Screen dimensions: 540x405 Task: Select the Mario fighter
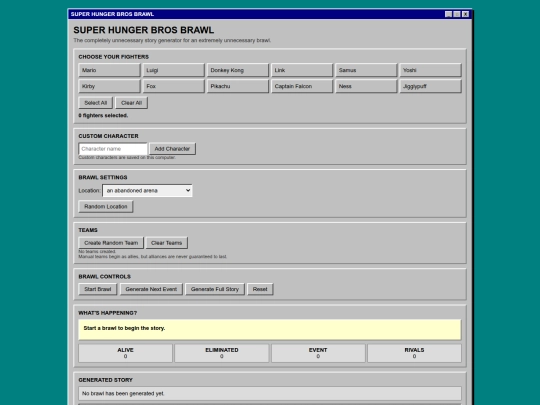tap(109, 70)
